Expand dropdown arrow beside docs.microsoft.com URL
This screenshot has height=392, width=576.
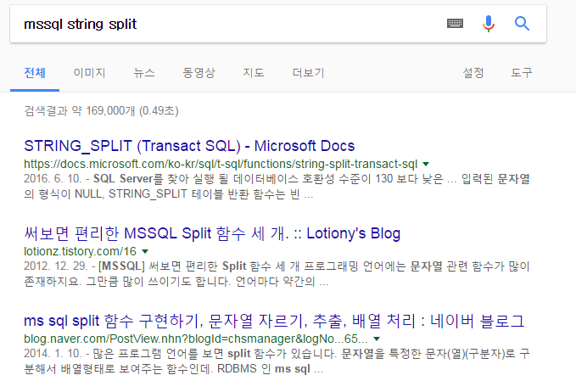click(x=426, y=164)
